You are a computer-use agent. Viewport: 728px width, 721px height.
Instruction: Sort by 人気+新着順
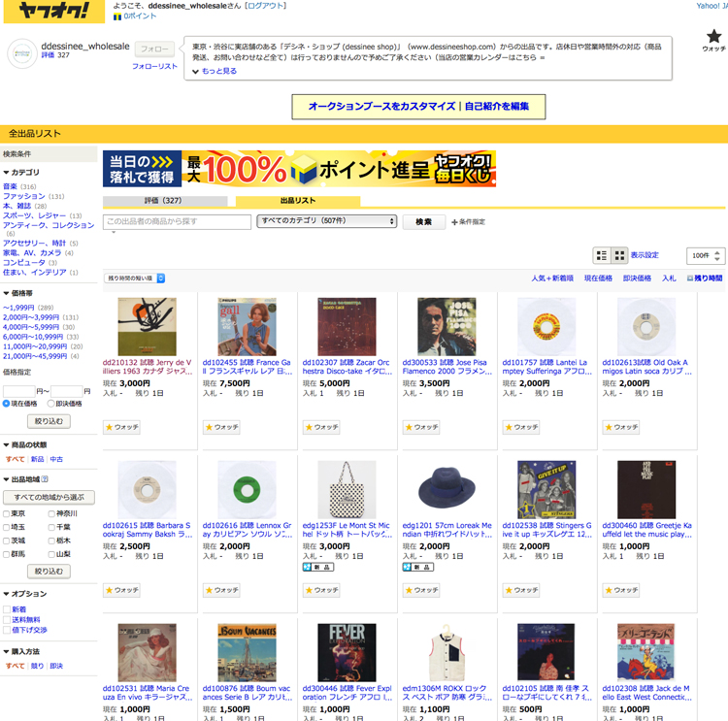[552, 279]
